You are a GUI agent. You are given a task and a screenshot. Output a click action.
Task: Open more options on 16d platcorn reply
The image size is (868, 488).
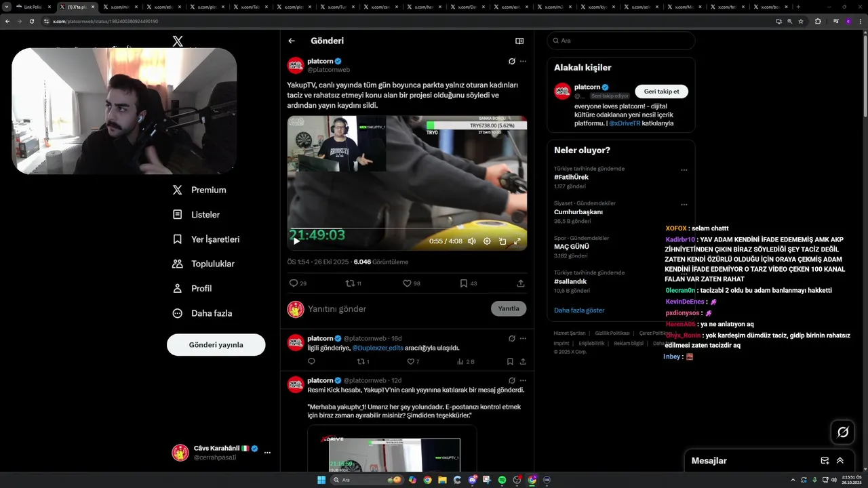[523, 338]
